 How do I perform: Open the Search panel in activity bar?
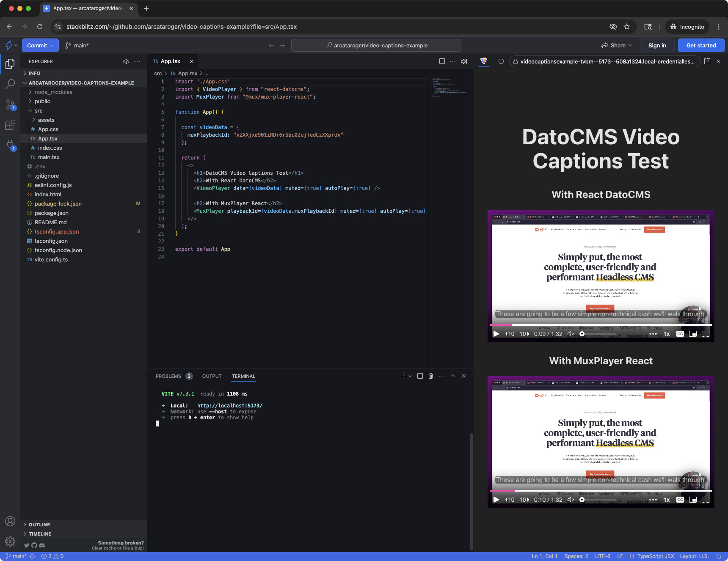10,84
